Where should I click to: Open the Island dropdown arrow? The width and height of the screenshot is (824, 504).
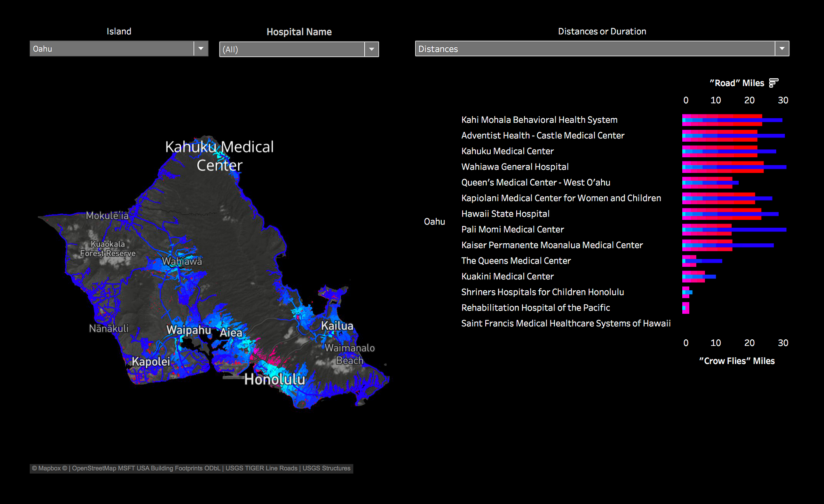201,49
